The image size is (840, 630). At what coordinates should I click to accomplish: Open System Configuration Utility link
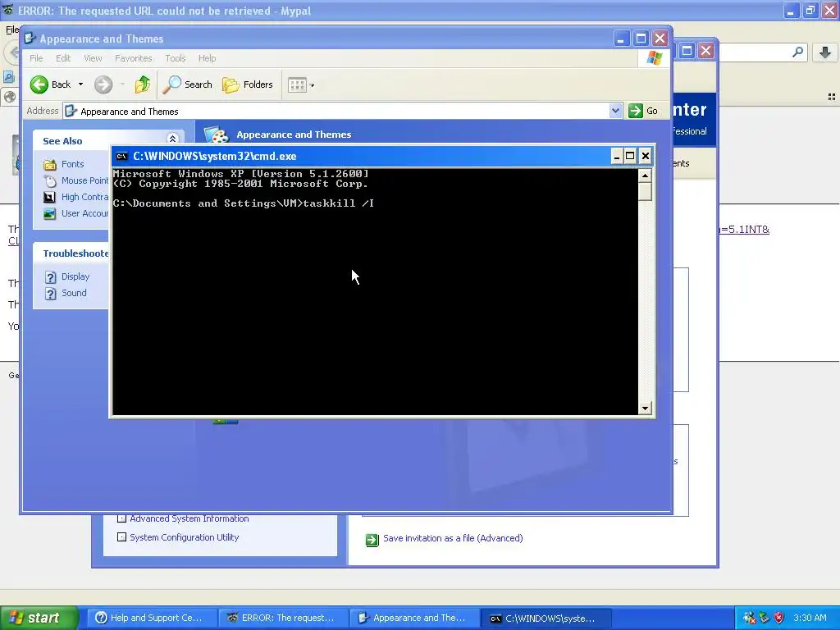185,537
